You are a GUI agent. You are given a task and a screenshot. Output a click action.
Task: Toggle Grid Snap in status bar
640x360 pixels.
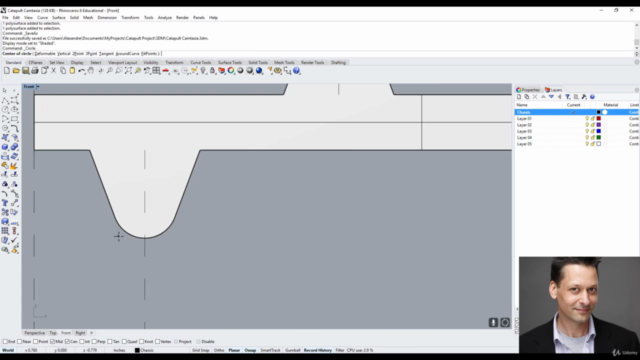point(201,350)
